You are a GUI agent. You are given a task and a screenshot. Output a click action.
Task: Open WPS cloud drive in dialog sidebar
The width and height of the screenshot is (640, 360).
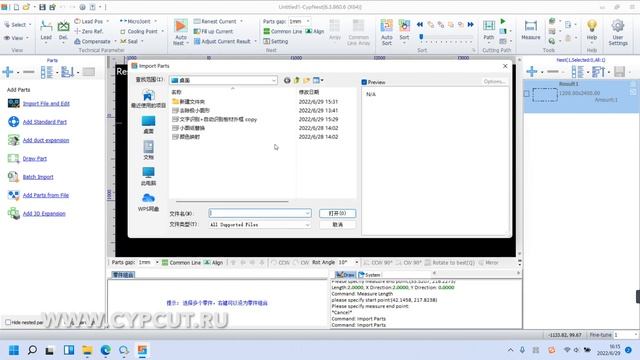coord(148,202)
